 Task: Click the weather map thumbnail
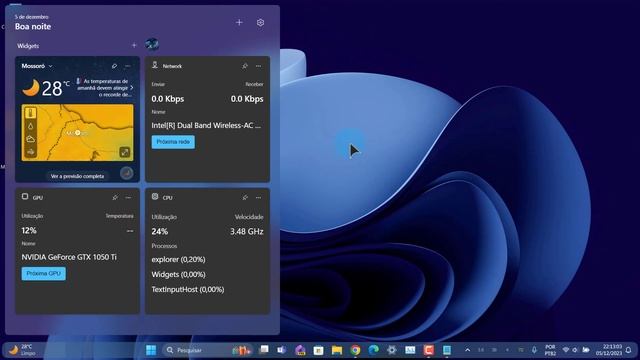[x=78, y=133]
